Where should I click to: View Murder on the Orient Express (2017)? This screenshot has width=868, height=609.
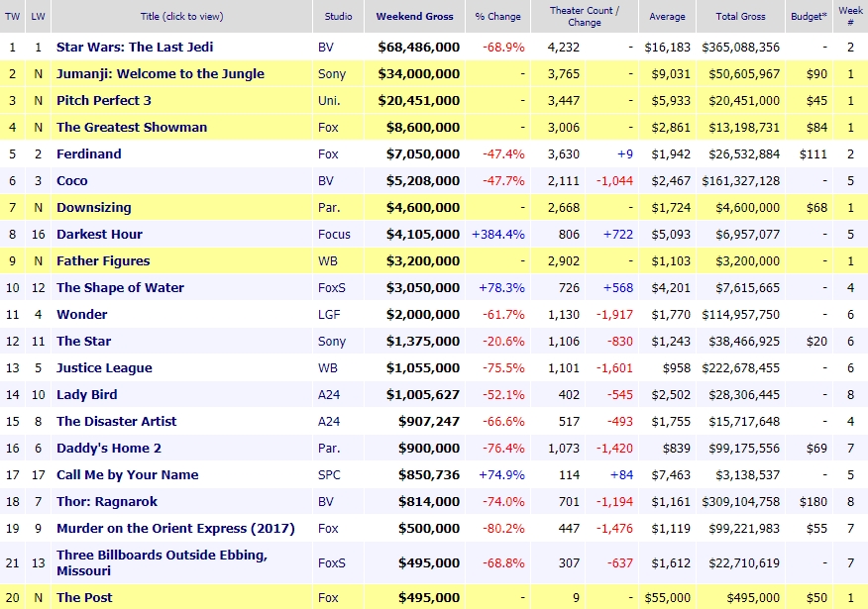[175, 528]
